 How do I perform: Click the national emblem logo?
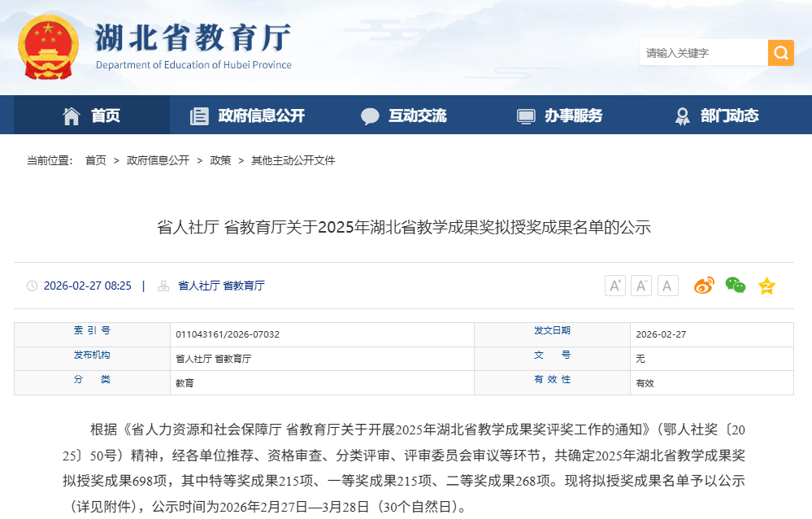pos(49,47)
